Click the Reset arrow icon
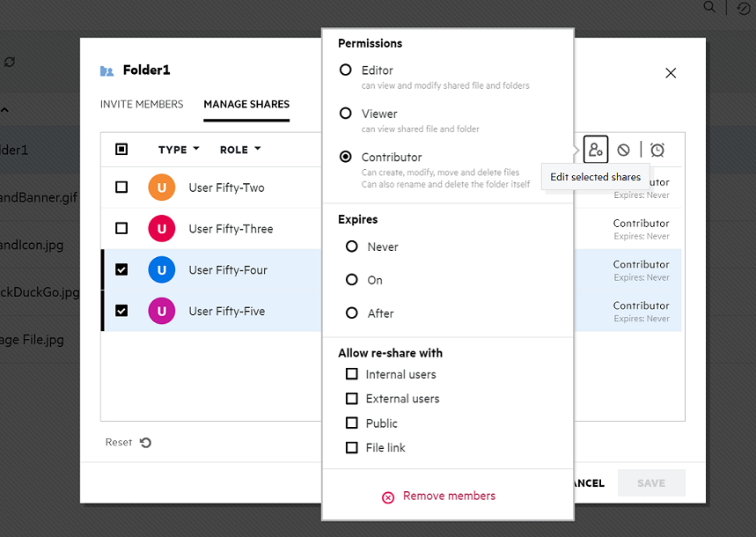 (x=145, y=443)
